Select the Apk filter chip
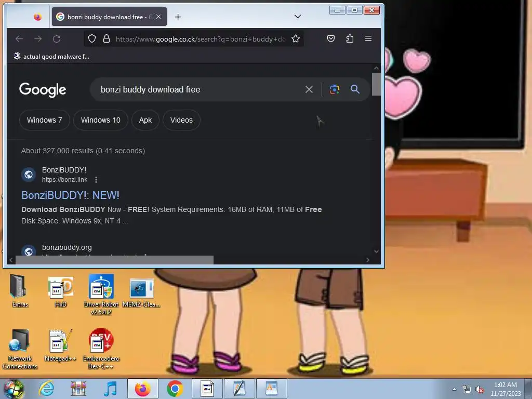The image size is (532, 399). coord(145,120)
